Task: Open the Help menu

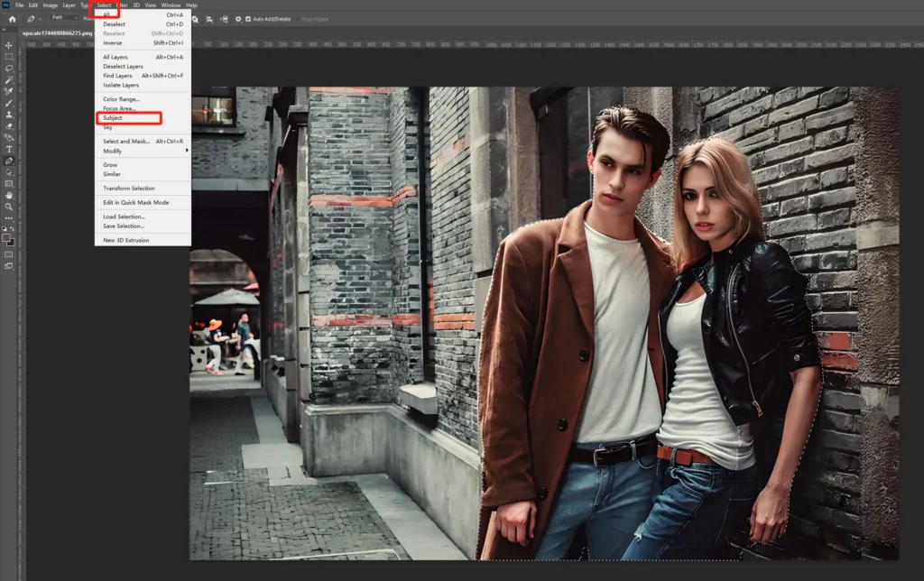Action: point(191,5)
